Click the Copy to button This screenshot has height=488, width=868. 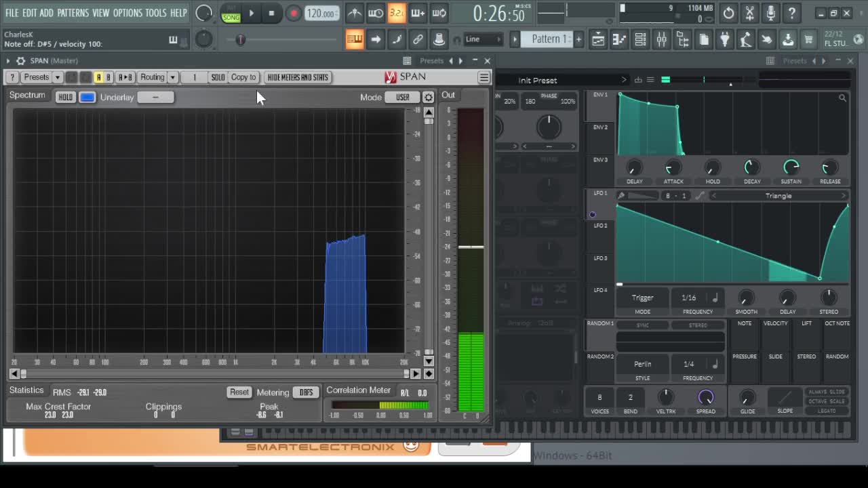coord(243,77)
